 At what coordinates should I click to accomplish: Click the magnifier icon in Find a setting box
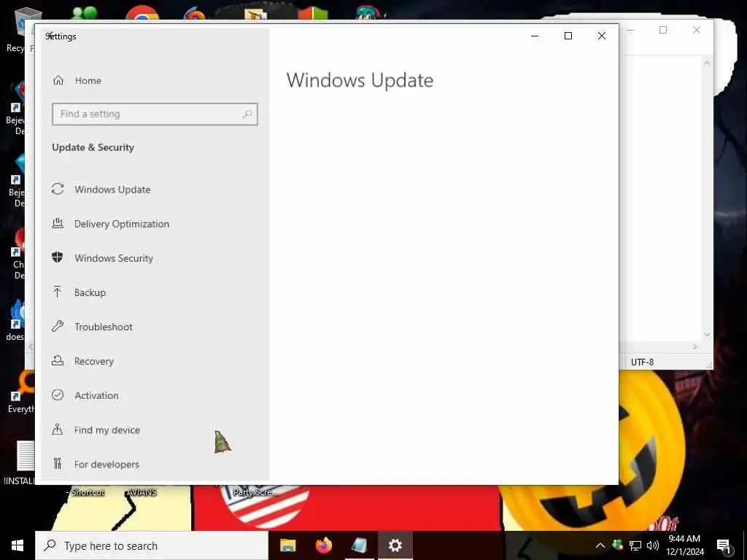[x=247, y=114]
